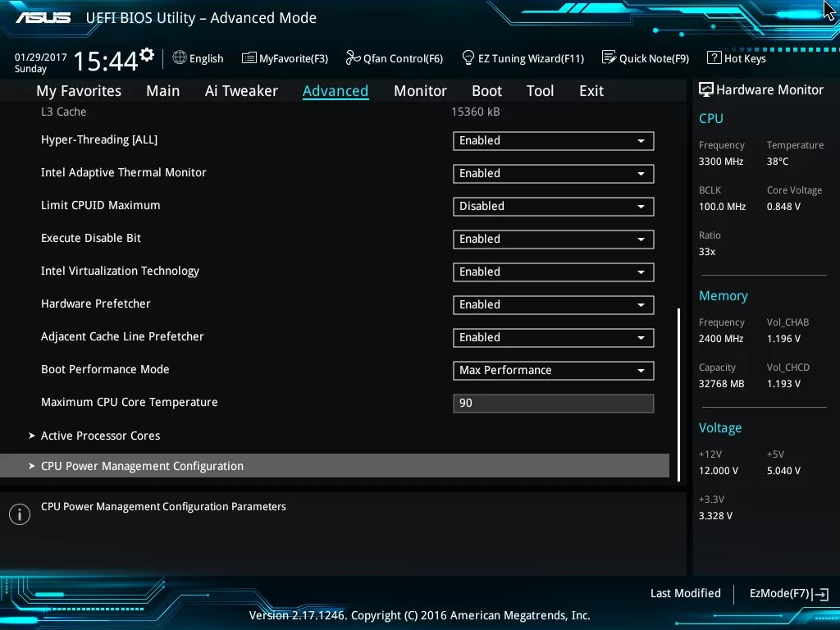
Task: Click the info icon beside help text
Action: coord(20,514)
